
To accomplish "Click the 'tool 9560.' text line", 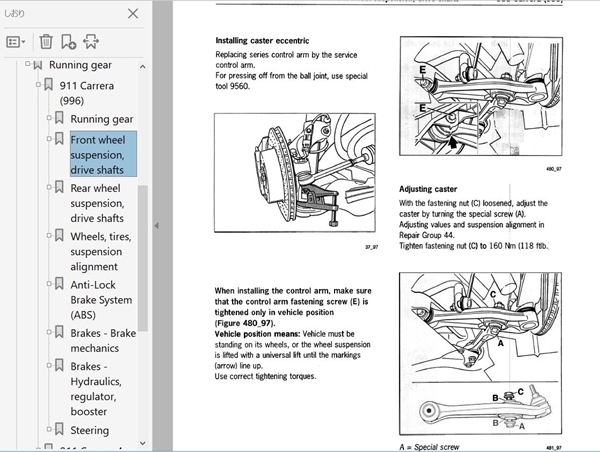I will [232, 86].
